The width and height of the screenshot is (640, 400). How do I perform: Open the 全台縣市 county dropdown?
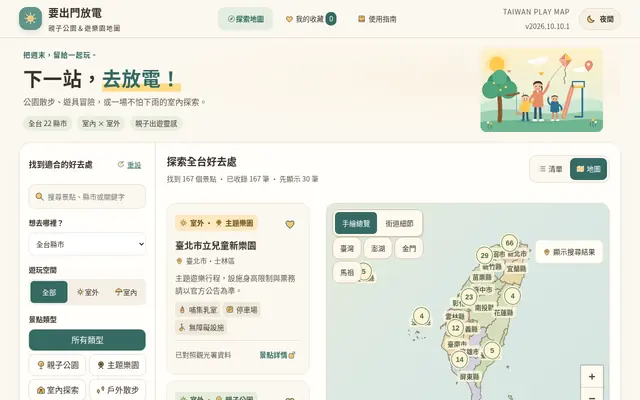tap(87, 244)
